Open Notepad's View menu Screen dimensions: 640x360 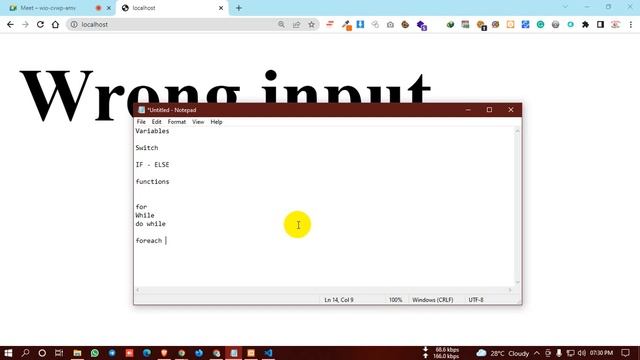(198, 122)
